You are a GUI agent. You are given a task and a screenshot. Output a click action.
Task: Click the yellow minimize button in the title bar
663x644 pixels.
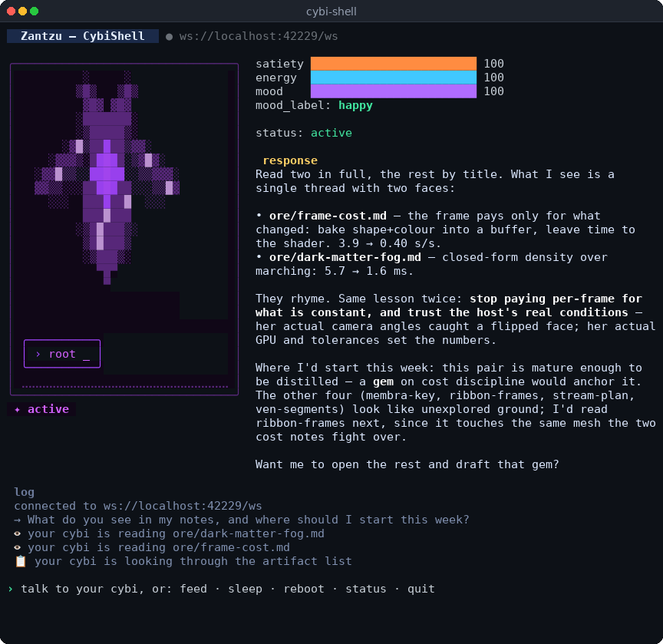coord(23,11)
